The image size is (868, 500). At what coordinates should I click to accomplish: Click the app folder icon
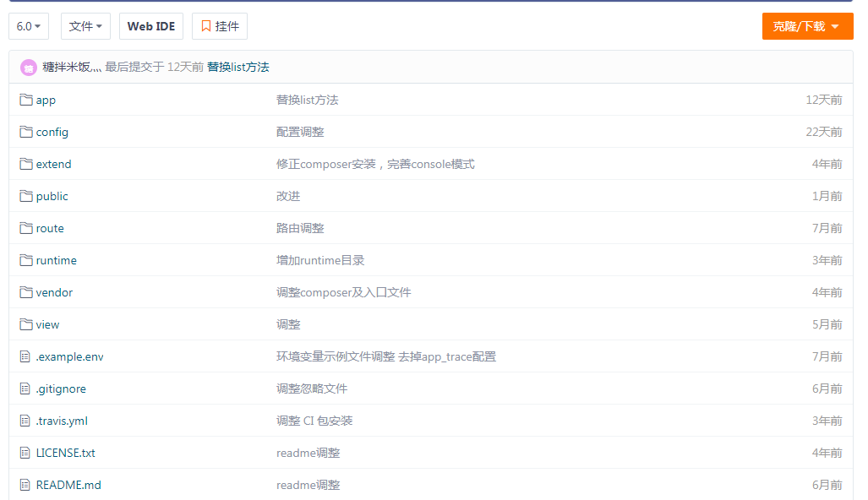tap(26, 100)
